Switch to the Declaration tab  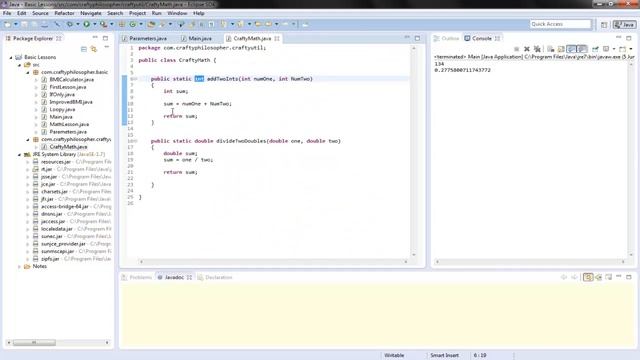tap(215, 277)
